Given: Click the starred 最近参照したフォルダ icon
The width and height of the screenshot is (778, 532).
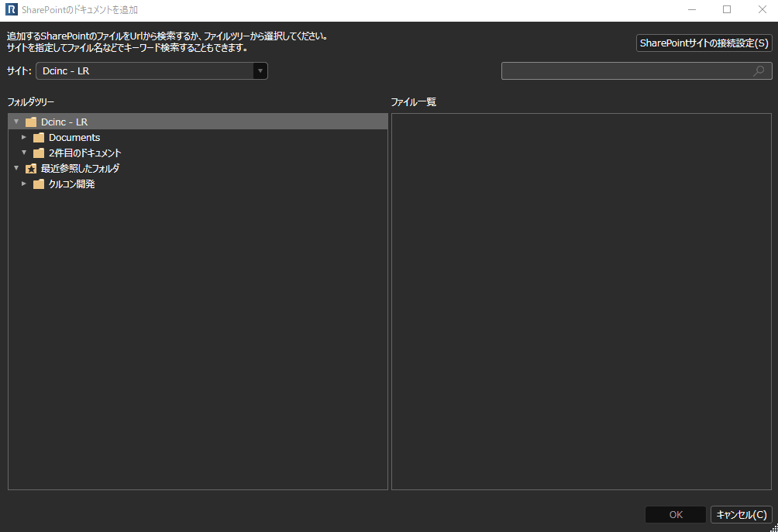Looking at the screenshot, I should 31,169.
